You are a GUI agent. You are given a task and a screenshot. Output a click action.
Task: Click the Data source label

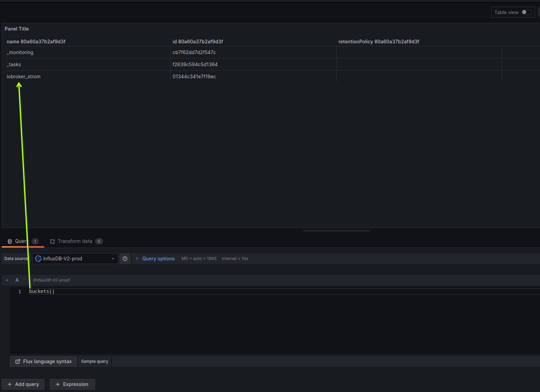tap(16, 259)
